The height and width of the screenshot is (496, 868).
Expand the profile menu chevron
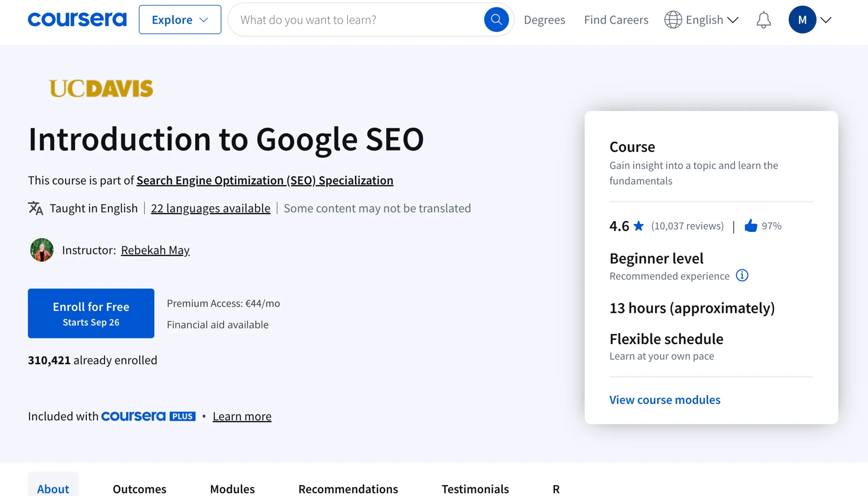(x=826, y=20)
